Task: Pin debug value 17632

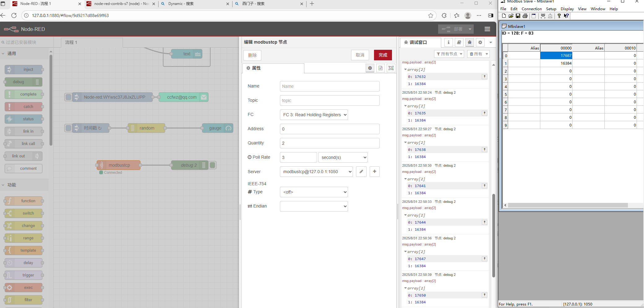Action: pos(485,77)
